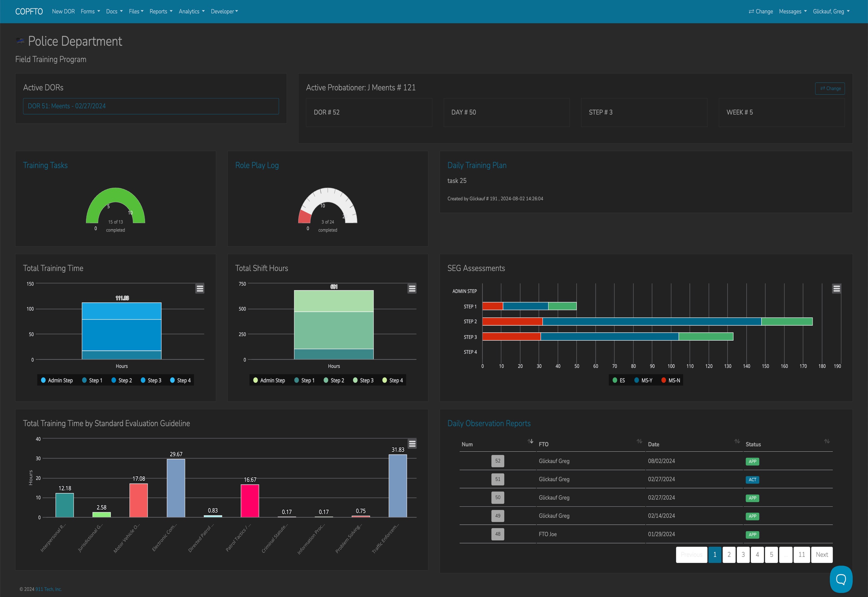Sort reports table by Date column
This screenshot has height=597, width=868.
pyautogui.click(x=737, y=441)
